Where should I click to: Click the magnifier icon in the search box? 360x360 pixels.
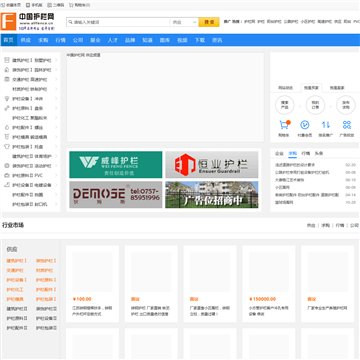pyautogui.click(x=70, y=22)
